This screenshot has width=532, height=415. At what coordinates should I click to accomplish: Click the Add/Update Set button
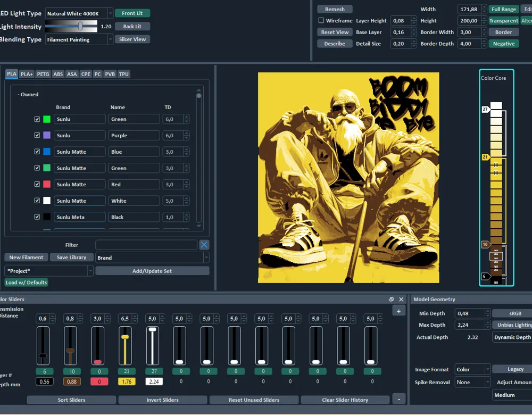coord(152,271)
